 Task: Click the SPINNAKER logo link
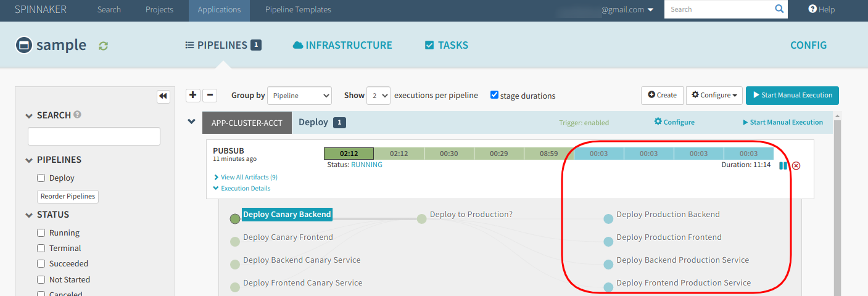41,9
